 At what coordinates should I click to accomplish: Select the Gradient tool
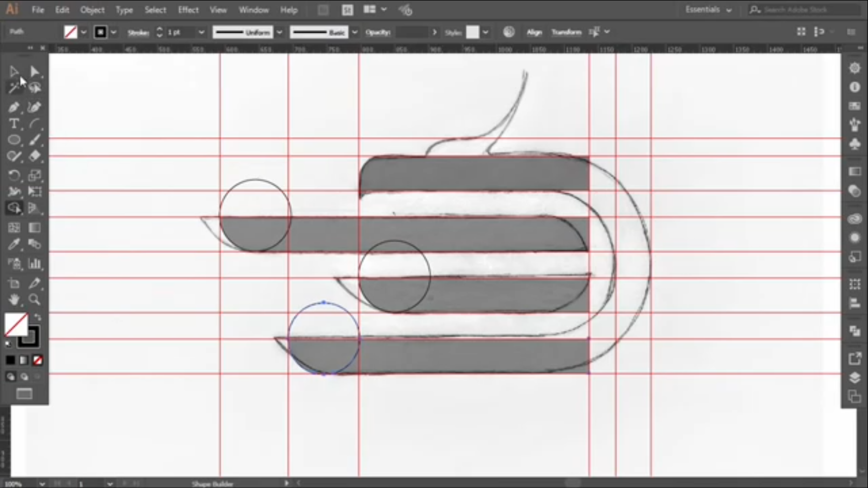coord(34,228)
